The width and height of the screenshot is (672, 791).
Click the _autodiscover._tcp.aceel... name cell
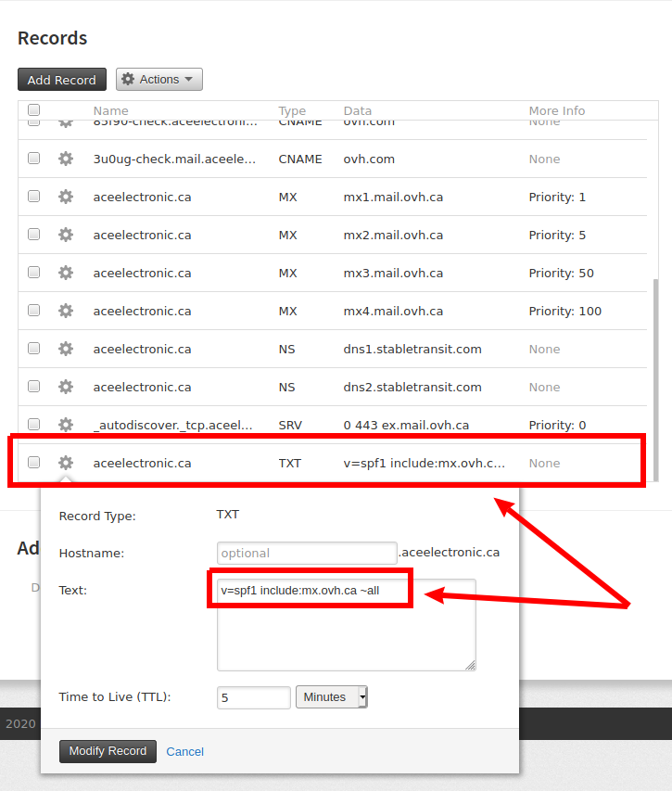pyautogui.click(x=173, y=426)
